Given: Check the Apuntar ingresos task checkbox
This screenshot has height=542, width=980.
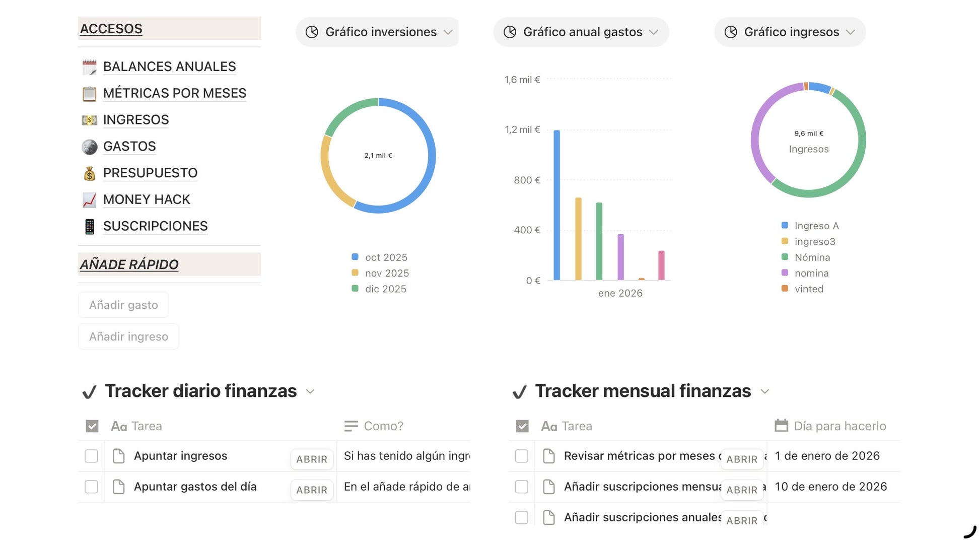Looking at the screenshot, I should [x=91, y=456].
